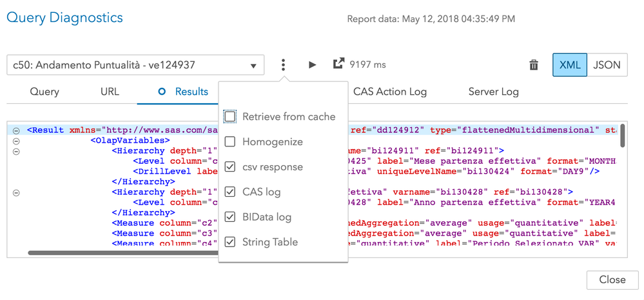Open the CAS Action Log tab
Screen dimensions: 644x300
point(389,92)
